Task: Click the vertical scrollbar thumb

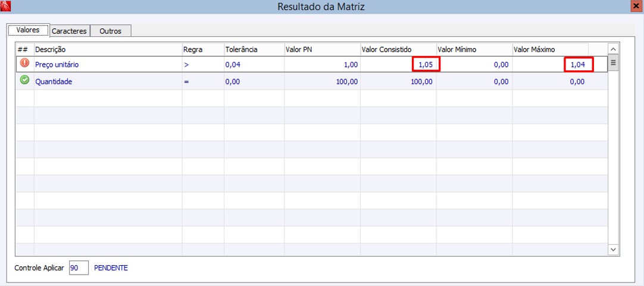Action: (x=613, y=63)
